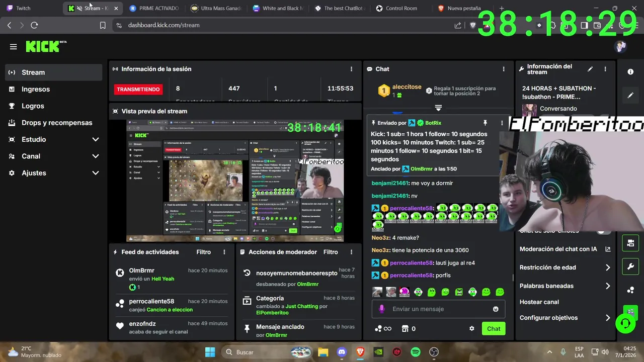
Task: Open Acciones de moderador options menu
Action: point(351,252)
